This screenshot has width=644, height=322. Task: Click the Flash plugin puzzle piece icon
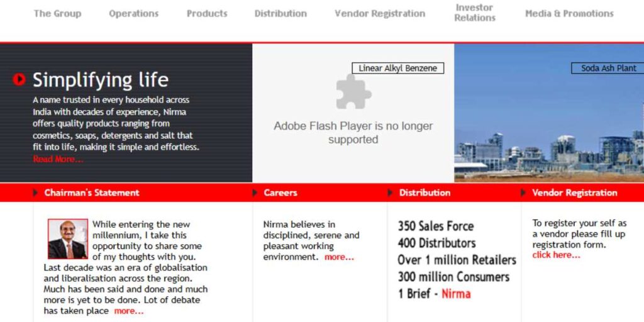click(x=353, y=92)
